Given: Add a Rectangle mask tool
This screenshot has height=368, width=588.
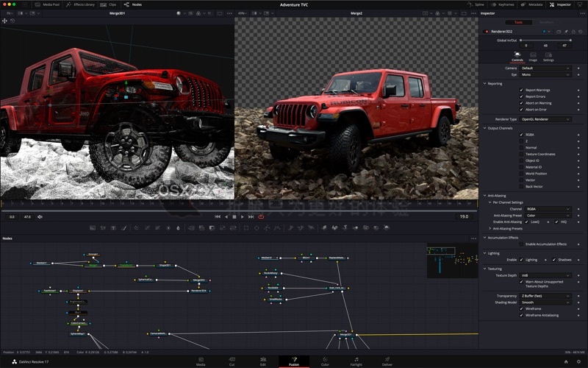Looking at the screenshot, I should [246, 228].
